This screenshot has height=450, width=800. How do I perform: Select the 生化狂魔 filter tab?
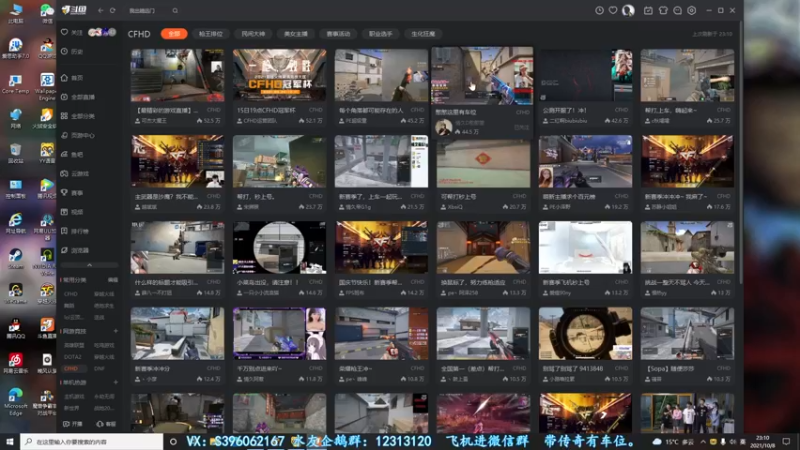pos(423,34)
